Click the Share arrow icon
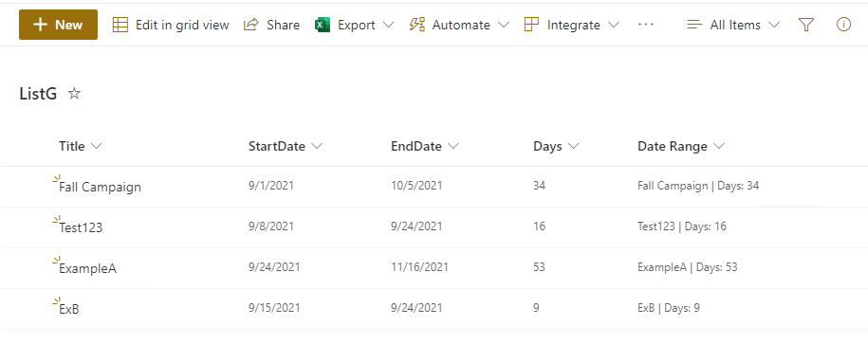 [x=251, y=25]
